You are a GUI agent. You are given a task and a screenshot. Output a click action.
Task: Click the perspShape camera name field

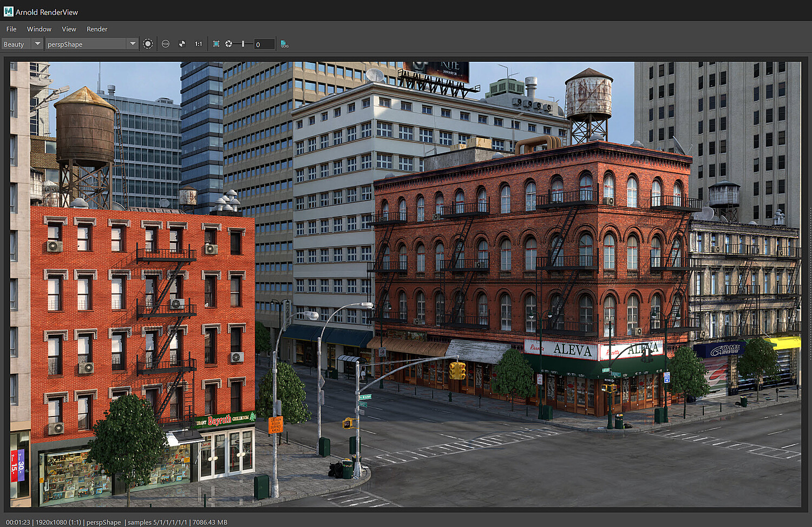[x=86, y=44]
